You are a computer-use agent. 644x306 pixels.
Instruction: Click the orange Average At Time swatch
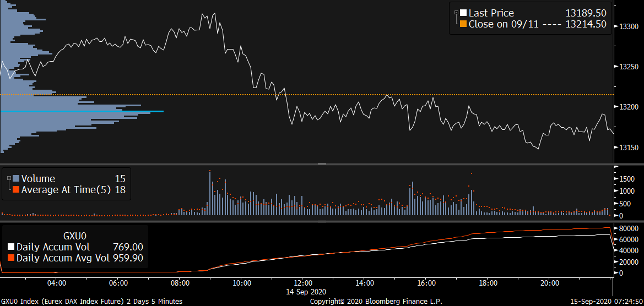17,189
